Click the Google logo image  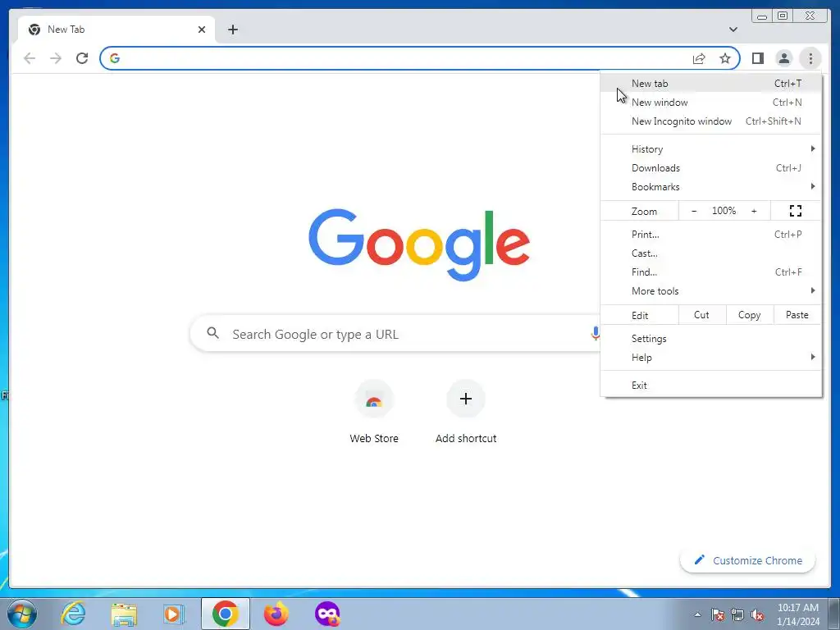(x=419, y=244)
